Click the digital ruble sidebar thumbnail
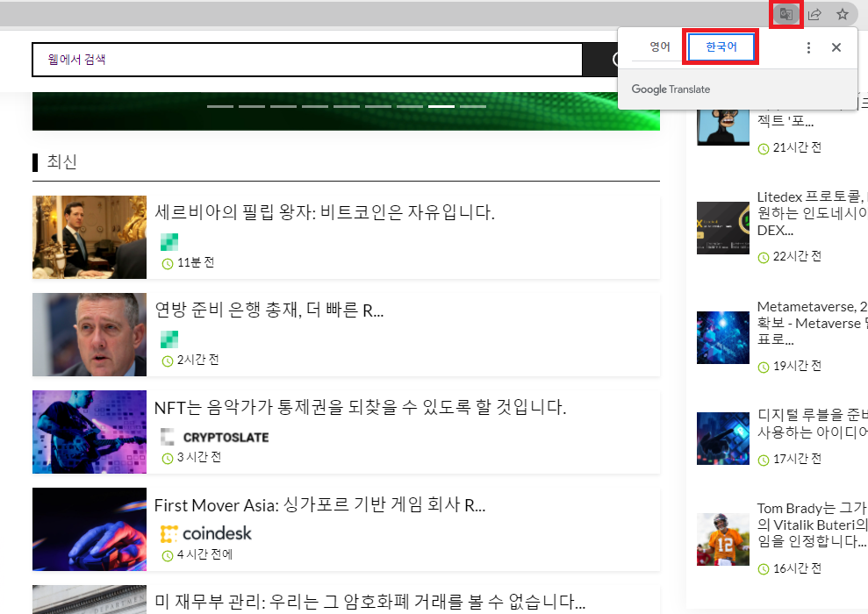This screenshot has width=868, height=614. [723, 439]
